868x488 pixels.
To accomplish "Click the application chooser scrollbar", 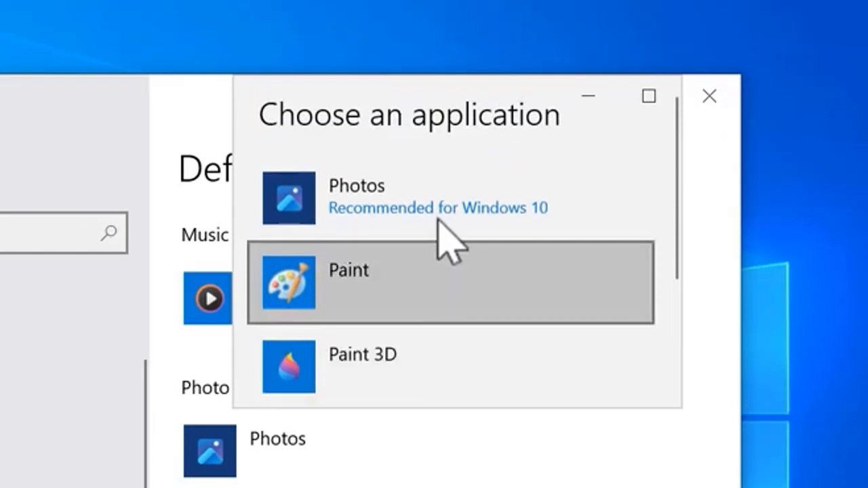I will pos(677,188).
